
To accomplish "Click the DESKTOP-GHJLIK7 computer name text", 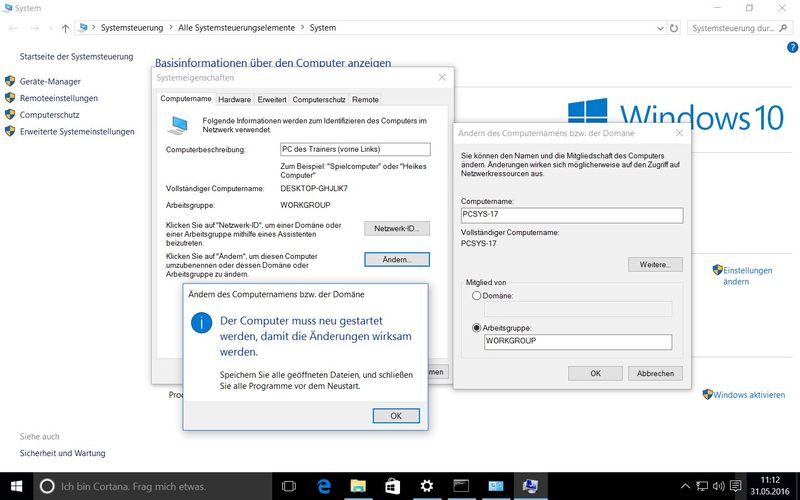I will [x=314, y=189].
